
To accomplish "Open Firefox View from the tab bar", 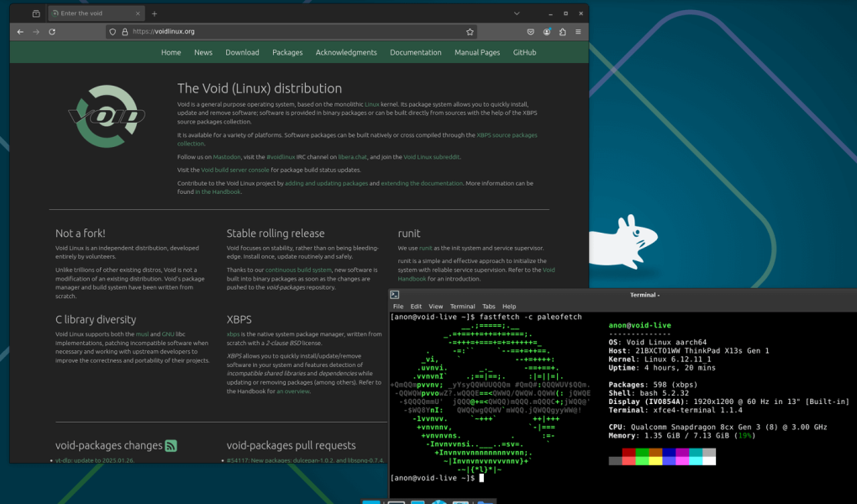I will coord(36,13).
